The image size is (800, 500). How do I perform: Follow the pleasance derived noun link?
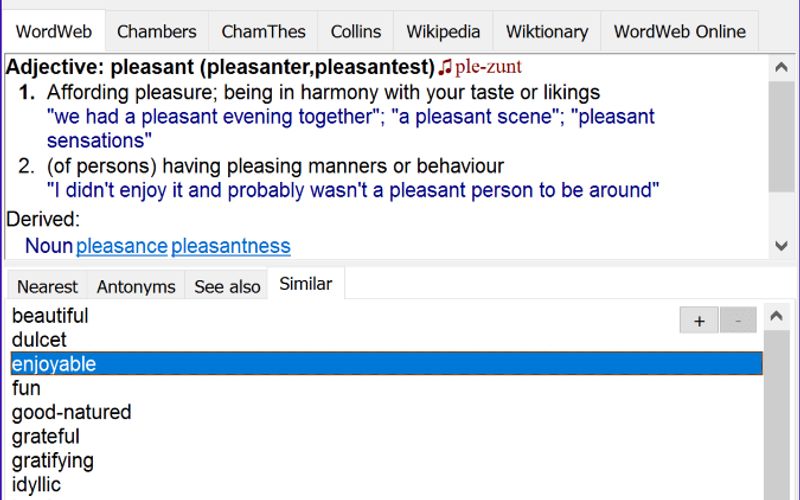pos(121,246)
